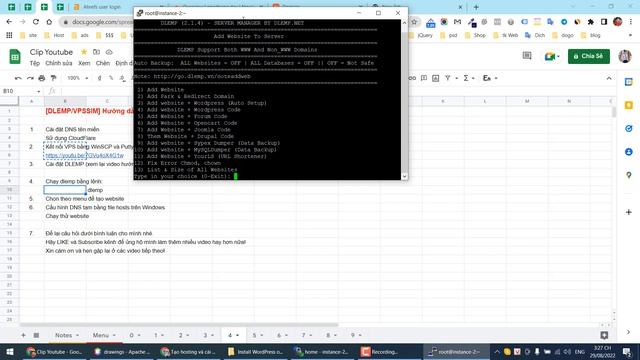
Task: Open Google Keep side panel icon
Action: [x=629, y=105]
